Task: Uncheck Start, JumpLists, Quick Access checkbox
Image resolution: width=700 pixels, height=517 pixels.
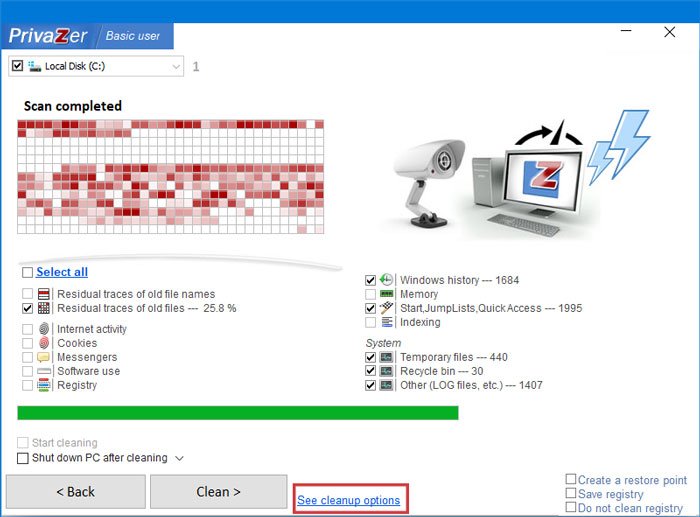Action: tap(370, 308)
